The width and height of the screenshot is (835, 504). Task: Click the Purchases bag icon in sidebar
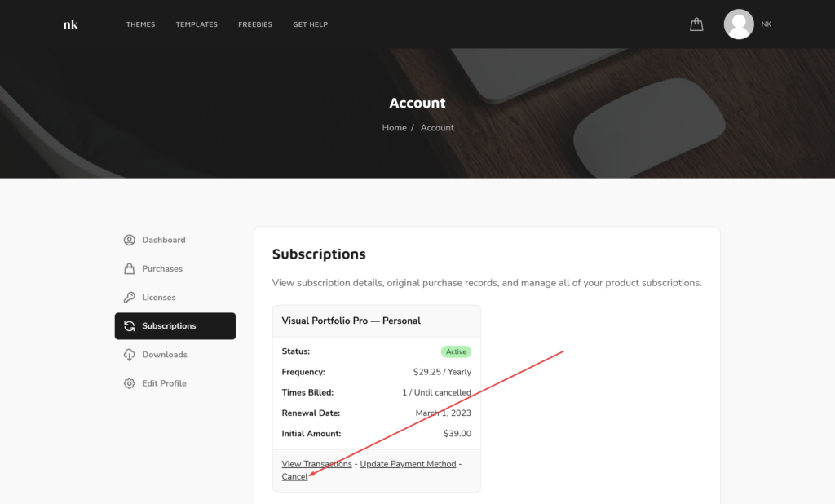coord(130,268)
